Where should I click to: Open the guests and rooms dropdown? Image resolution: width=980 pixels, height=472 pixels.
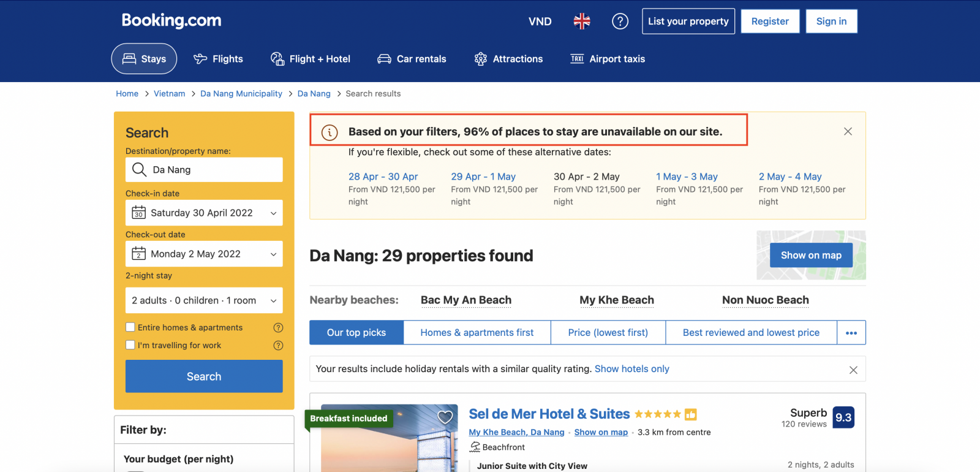pos(204,300)
